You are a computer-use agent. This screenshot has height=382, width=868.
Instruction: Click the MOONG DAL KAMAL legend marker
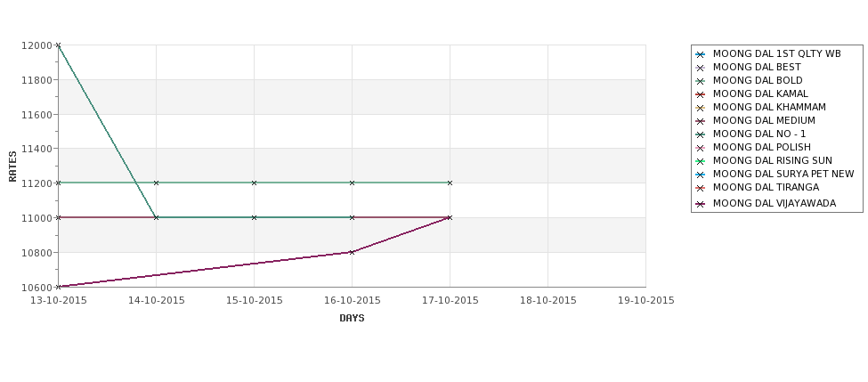701,94
